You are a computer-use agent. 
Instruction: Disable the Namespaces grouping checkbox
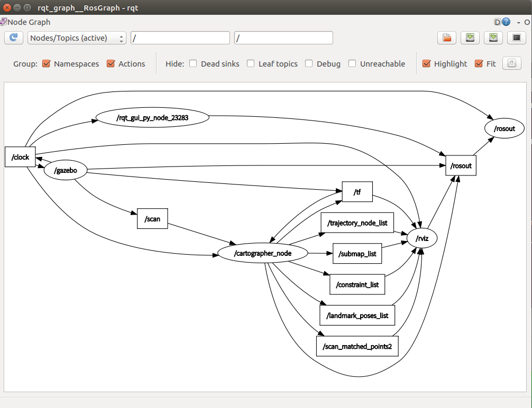46,64
